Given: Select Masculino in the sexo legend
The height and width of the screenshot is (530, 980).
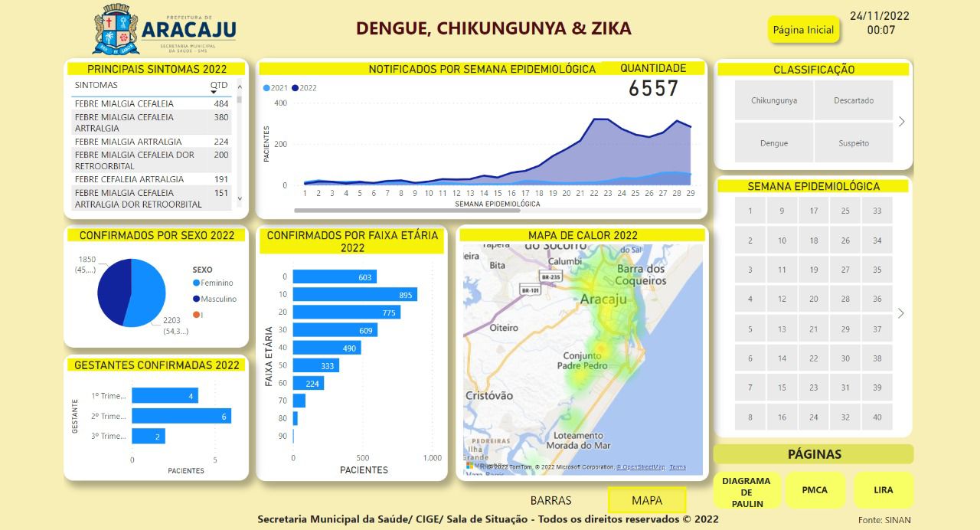Looking at the screenshot, I should point(214,299).
